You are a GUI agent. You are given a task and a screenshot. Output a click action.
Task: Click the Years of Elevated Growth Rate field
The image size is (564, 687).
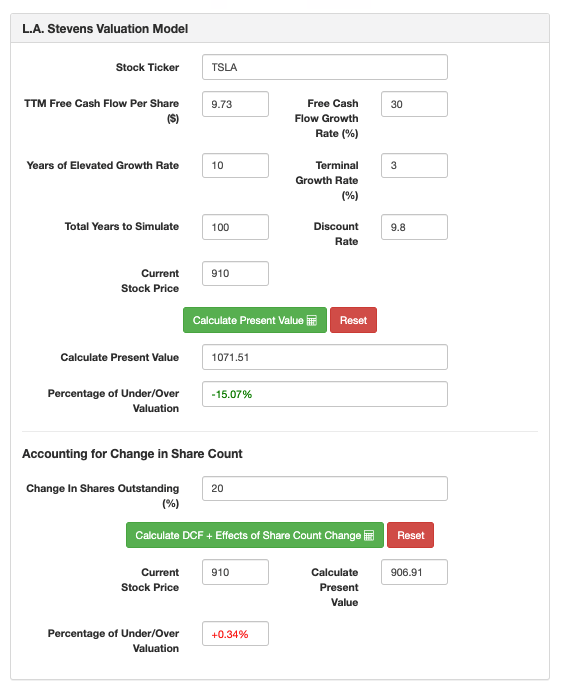[235, 166]
